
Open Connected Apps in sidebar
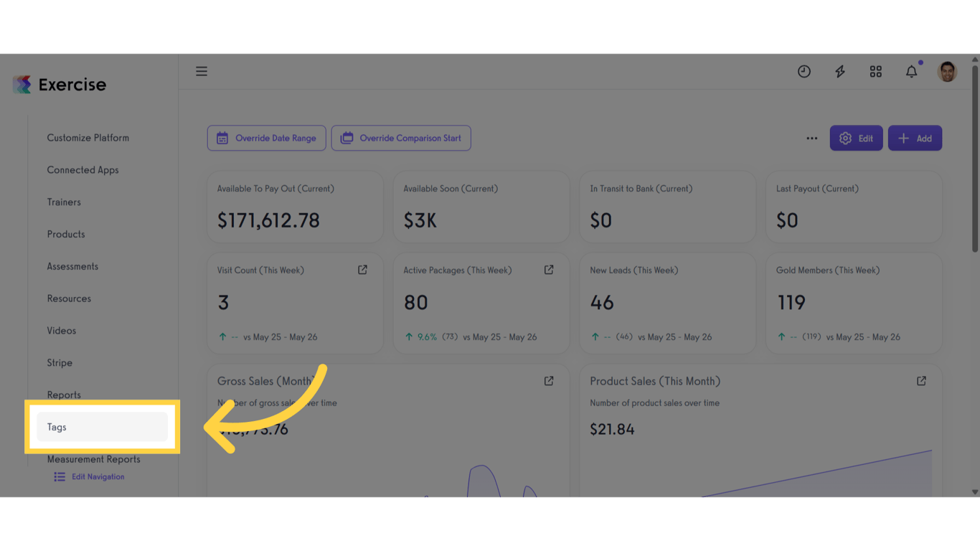click(83, 170)
